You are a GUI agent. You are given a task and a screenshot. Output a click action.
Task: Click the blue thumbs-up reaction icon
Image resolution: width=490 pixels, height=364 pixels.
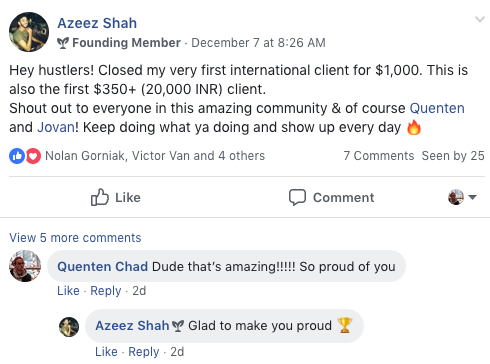[17, 156]
